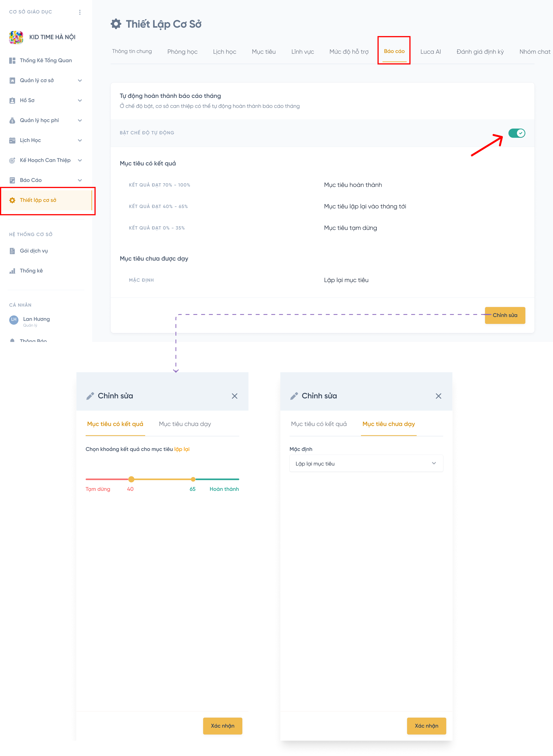Click the Chỉnh sửa yellow button

click(x=505, y=315)
